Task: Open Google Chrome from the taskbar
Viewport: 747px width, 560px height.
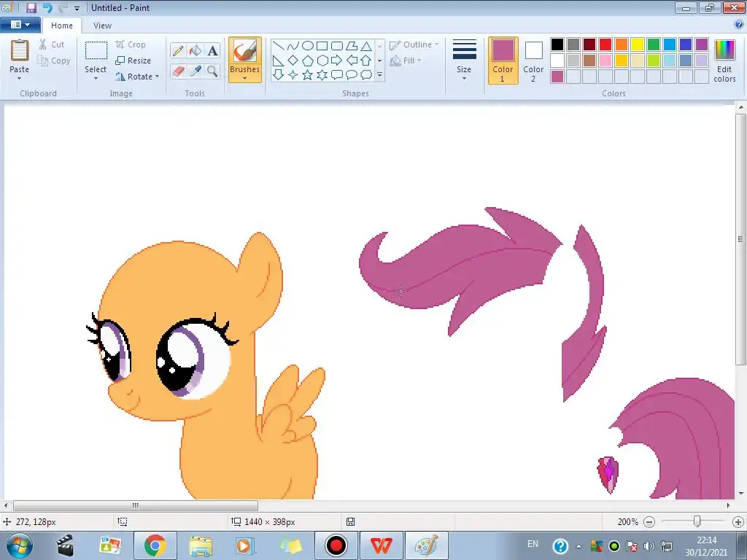Action: [155, 545]
